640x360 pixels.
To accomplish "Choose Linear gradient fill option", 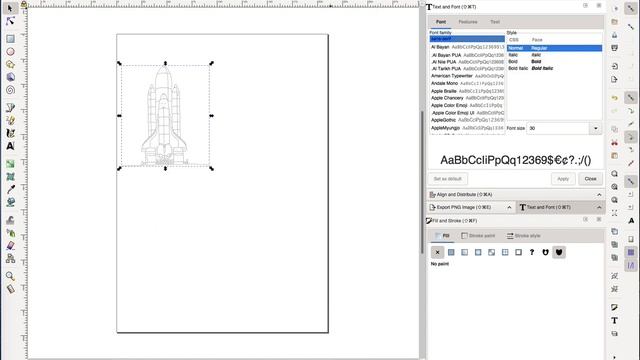I will tap(464, 252).
